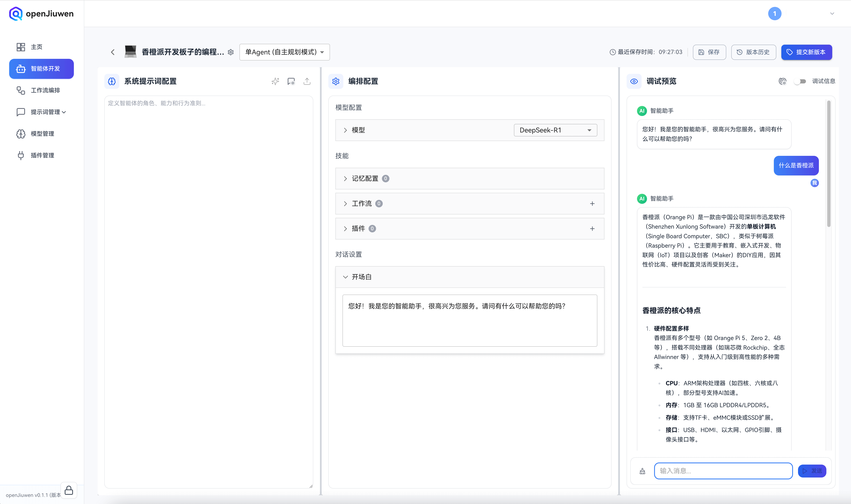Viewport: 851px width, 504px height.
Task: Click the AI sparkle optimize prompt icon
Action: (275, 81)
